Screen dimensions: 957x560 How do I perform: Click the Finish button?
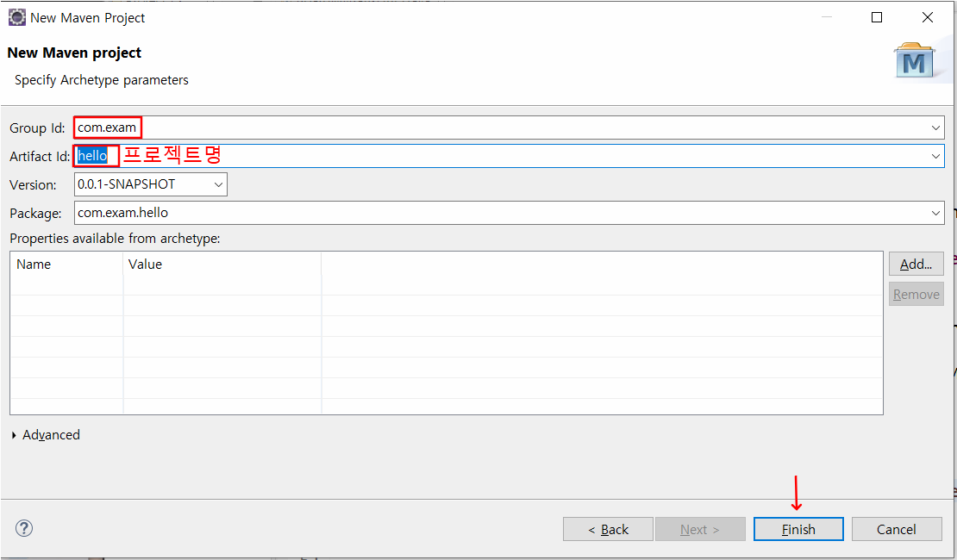tap(798, 529)
